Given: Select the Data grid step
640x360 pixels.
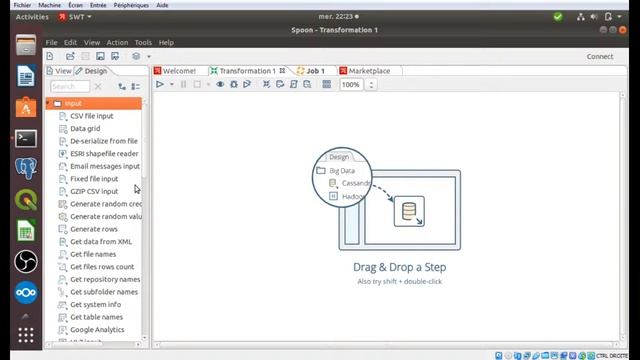Looking at the screenshot, I should click(x=85, y=129).
